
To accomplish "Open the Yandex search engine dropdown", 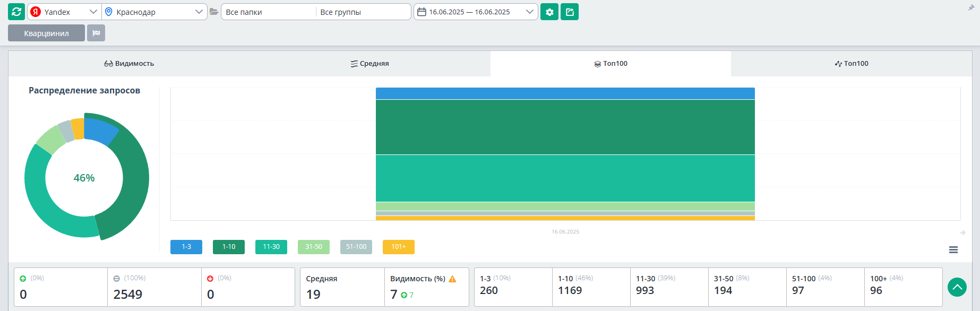I will point(64,12).
